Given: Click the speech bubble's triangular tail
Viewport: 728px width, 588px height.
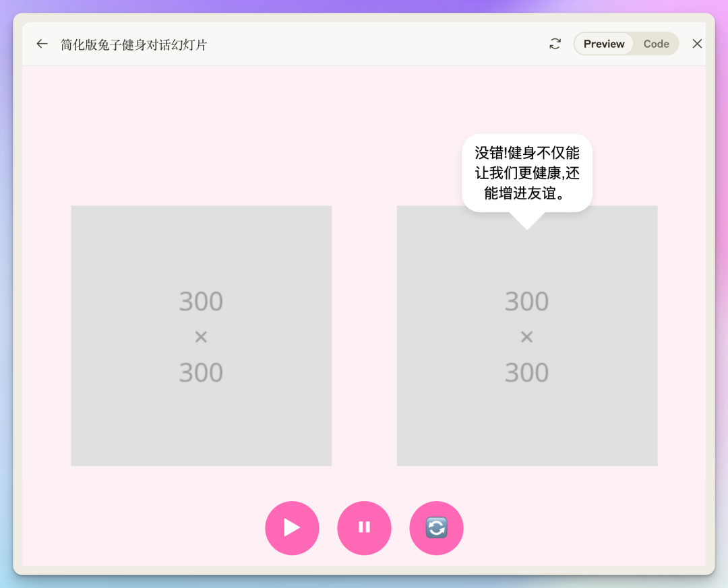Looking at the screenshot, I should pyautogui.click(x=526, y=220).
